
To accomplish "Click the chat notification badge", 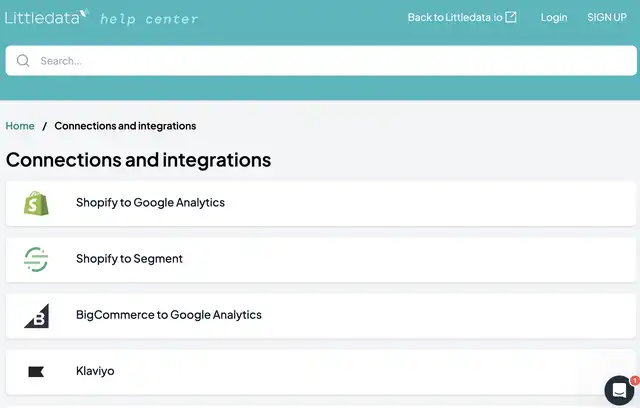I will pos(635,380).
